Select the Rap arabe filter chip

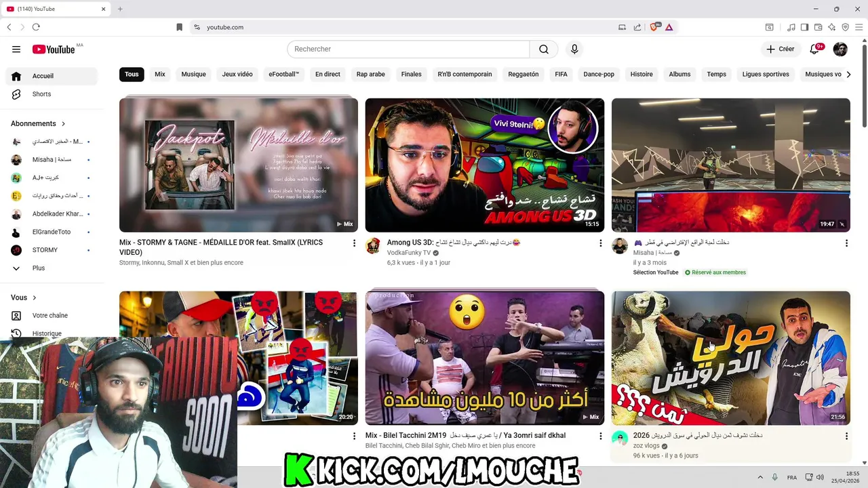tap(371, 75)
